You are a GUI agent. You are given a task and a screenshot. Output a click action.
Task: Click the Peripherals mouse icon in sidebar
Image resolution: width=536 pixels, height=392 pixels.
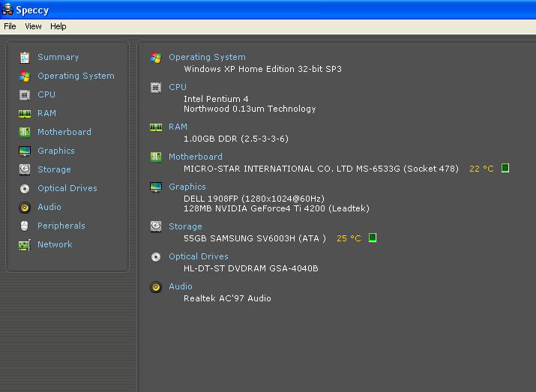point(24,226)
